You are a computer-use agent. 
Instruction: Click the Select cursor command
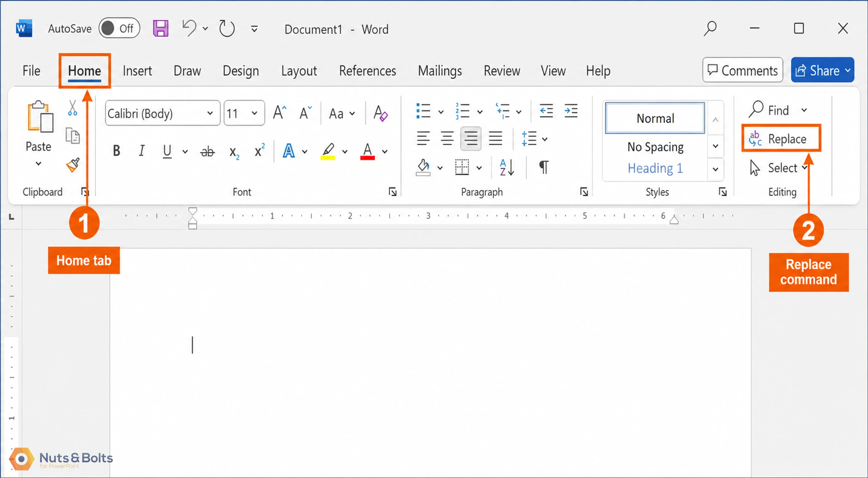(775, 168)
